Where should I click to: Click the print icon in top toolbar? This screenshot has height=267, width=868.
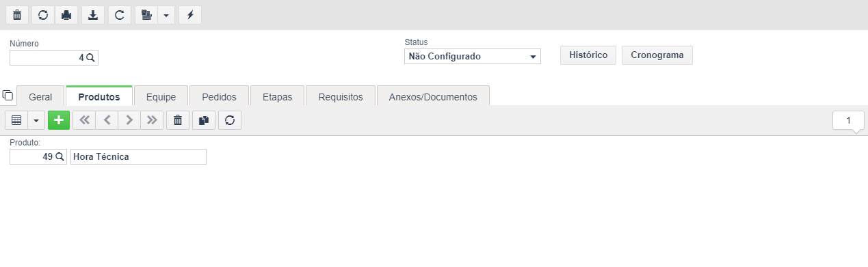click(66, 15)
